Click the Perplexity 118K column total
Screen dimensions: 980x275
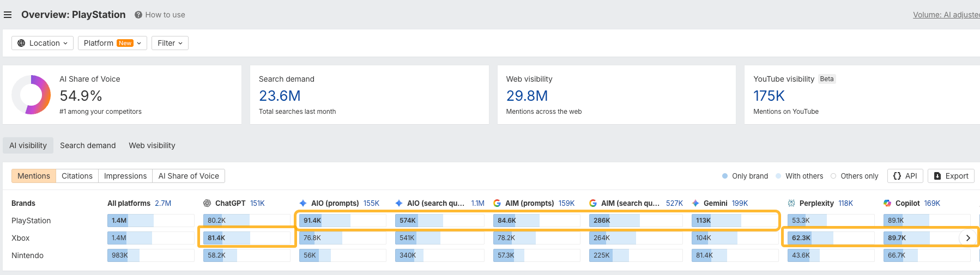pyautogui.click(x=845, y=203)
